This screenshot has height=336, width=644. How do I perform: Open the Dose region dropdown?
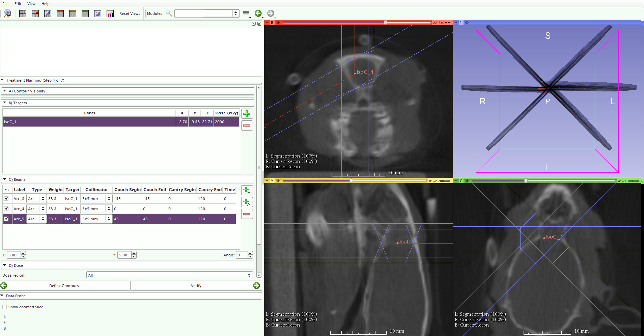point(169,275)
